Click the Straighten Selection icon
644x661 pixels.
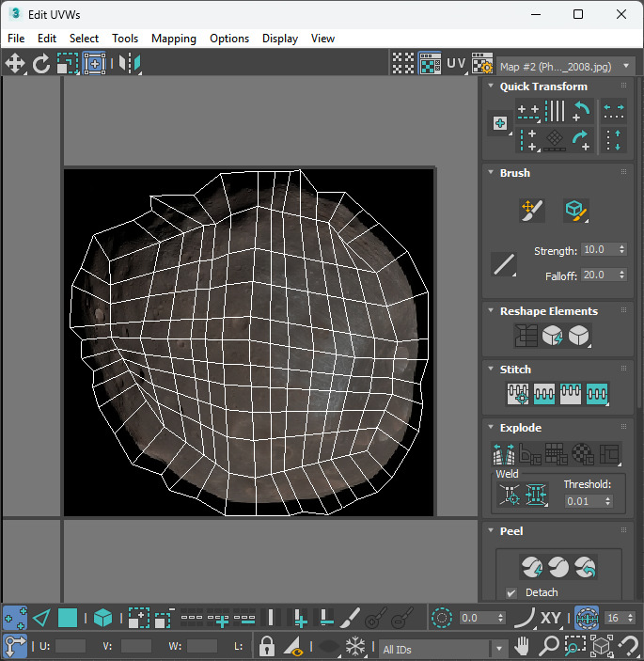pos(526,336)
